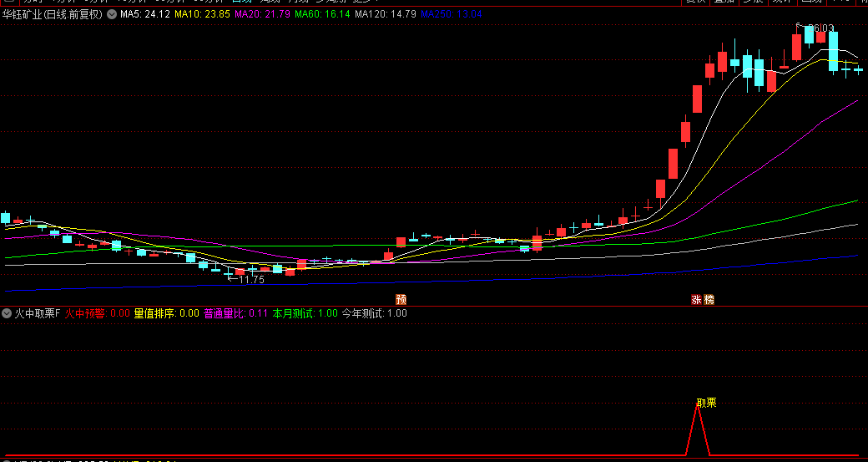Click the yellow 取栗 signal label

coord(706,403)
